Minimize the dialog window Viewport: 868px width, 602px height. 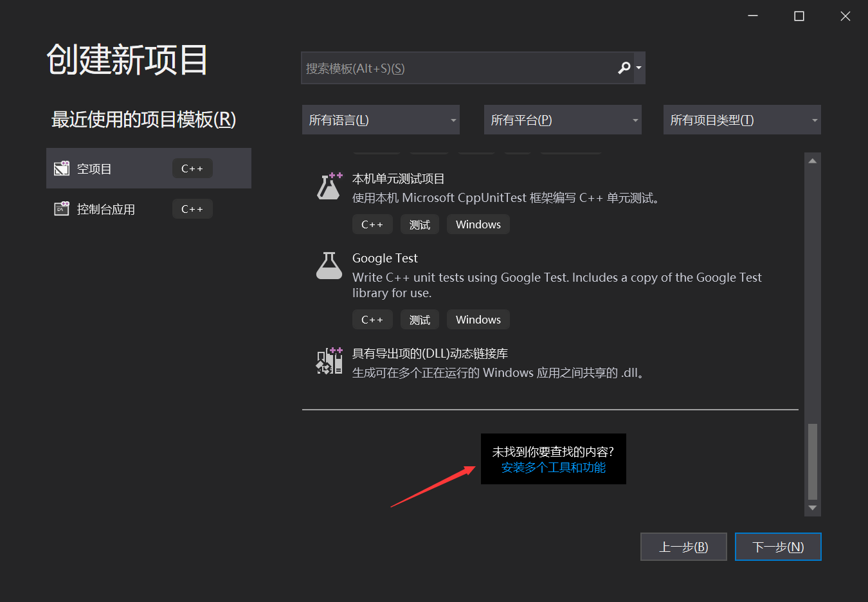(x=753, y=16)
